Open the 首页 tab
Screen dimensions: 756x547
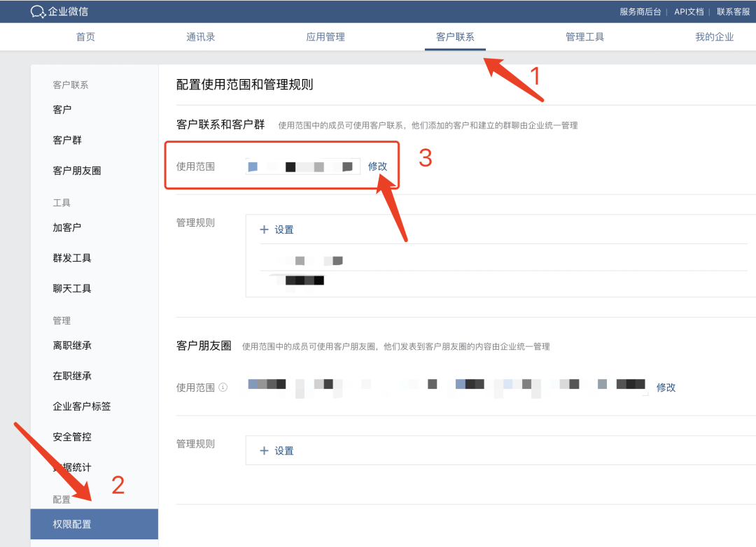pos(85,37)
